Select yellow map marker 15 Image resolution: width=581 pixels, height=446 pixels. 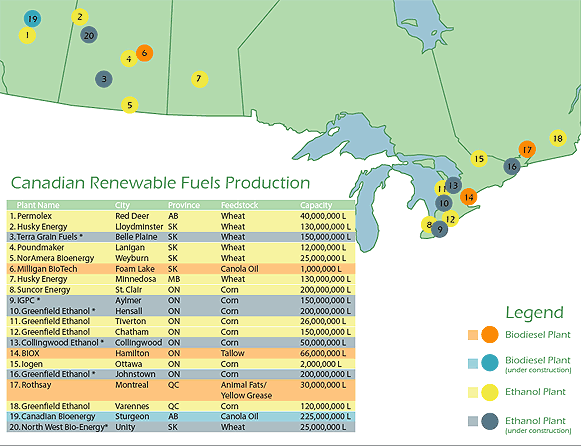479,159
